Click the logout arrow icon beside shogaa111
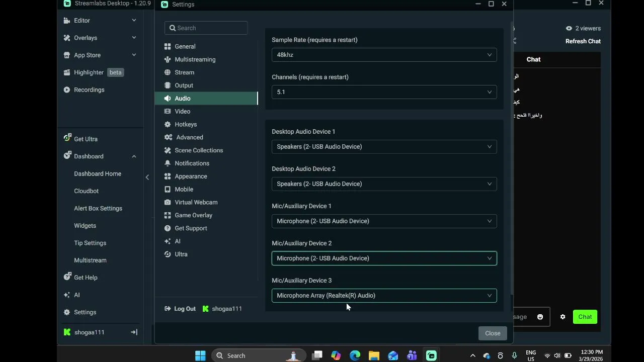This screenshot has height=362, width=644. (x=134, y=332)
